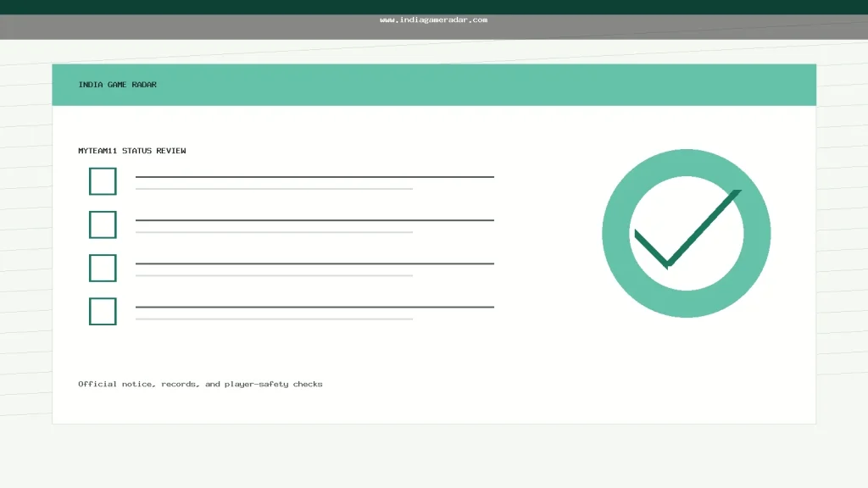Select the MYTEAM11 STATUS REVIEW heading
Image resolution: width=868 pixels, height=488 pixels.
(x=132, y=151)
